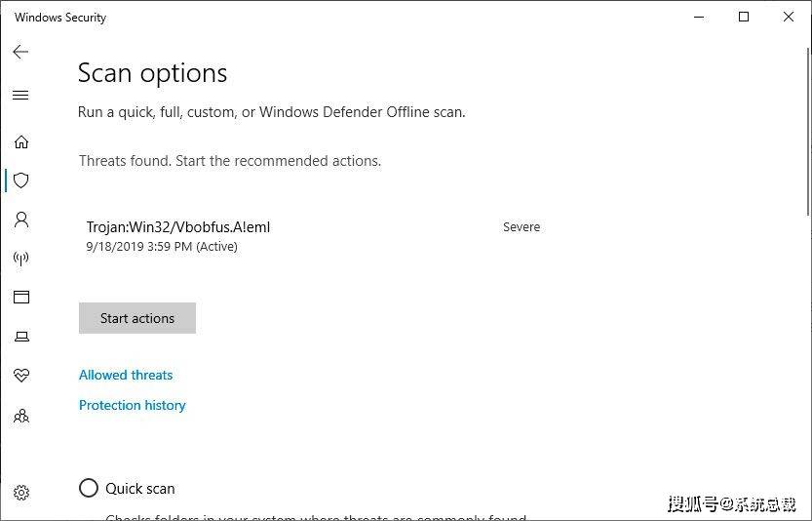
Task: Open the Protection history link
Action: coord(132,405)
